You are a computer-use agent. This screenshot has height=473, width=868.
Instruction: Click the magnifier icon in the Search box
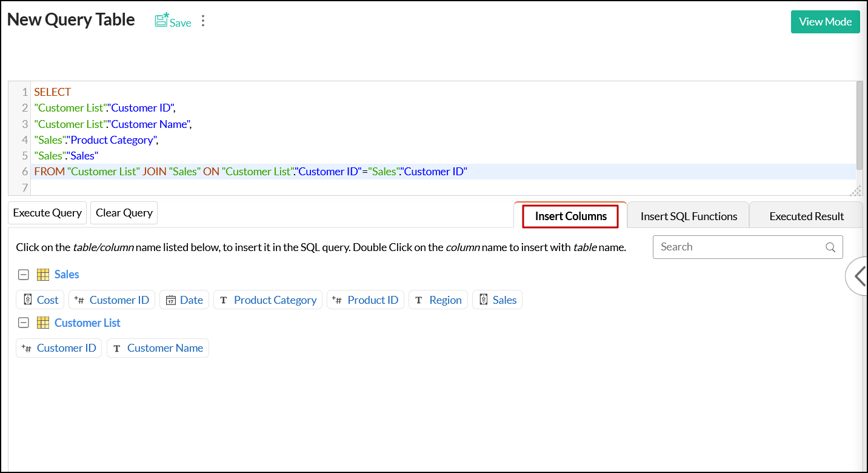click(x=830, y=247)
